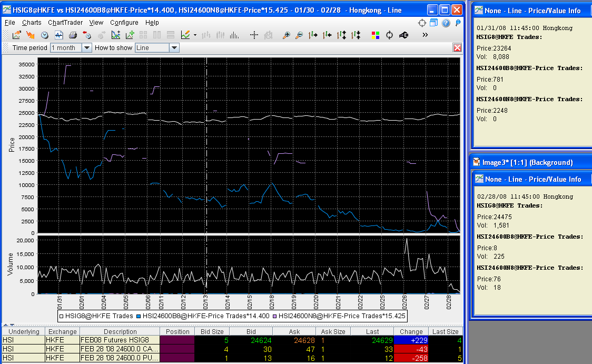Click the Position column header
Viewport: 592px width, 364px height.
click(177, 331)
